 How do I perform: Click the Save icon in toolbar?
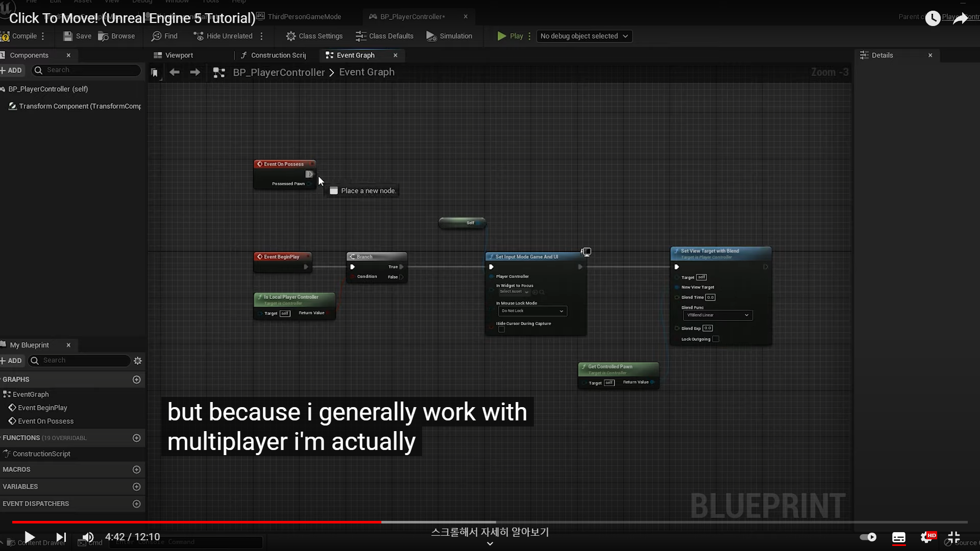[68, 36]
